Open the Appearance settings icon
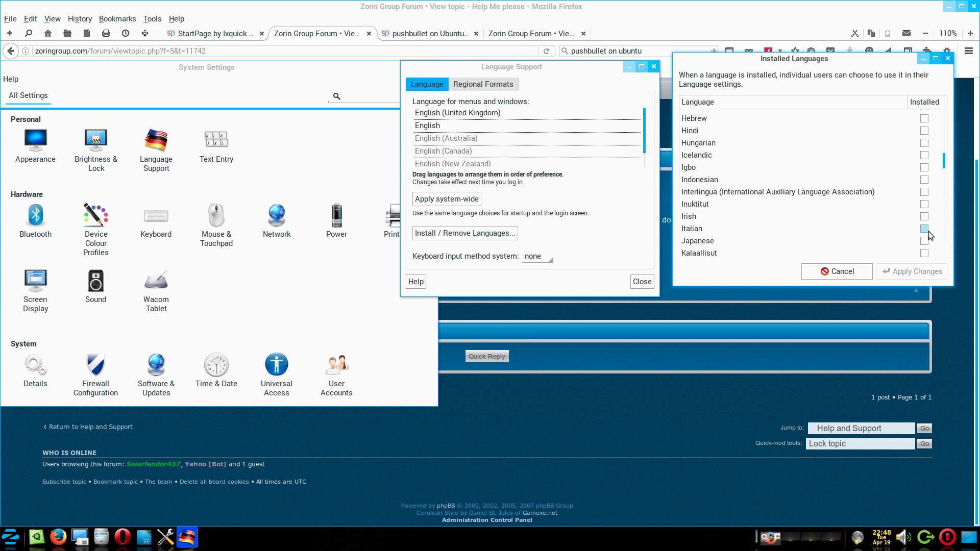 coord(35,140)
